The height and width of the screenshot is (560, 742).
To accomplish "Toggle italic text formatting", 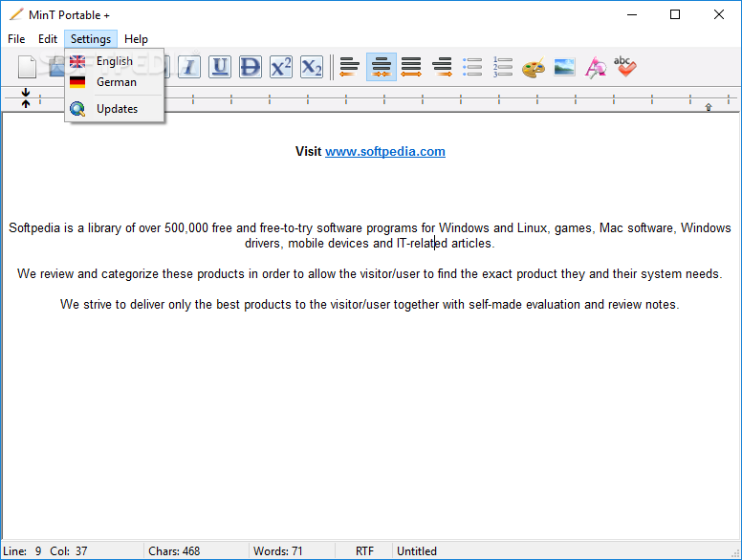I will pos(189,67).
